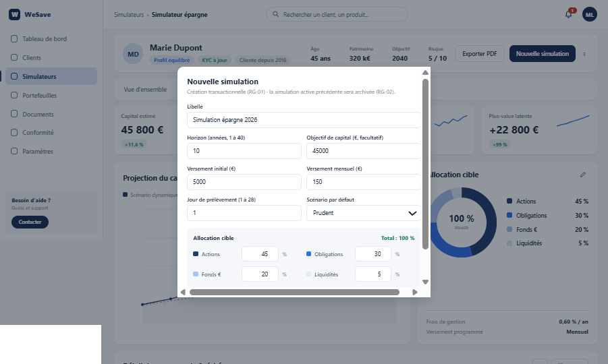
Task: Click the Paramètres sidebar icon
Action: pyautogui.click(x=14, y=151)
